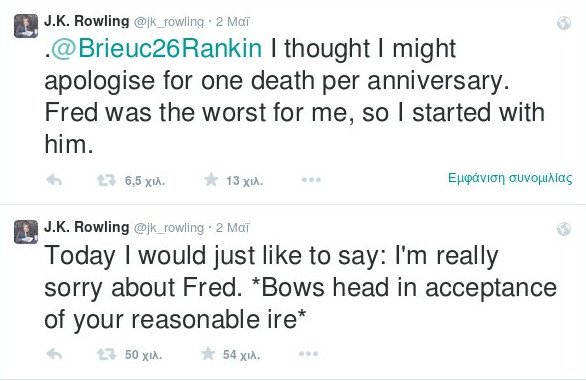
Task: Reply to the Brieuc26Rankin tweet
Action: pyautogui.click(x=54, y=181)
